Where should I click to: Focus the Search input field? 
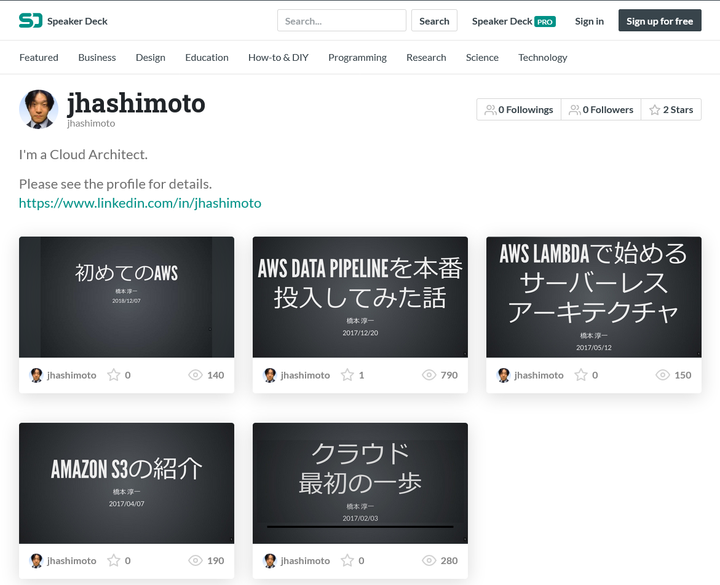[x=342, y=21]
